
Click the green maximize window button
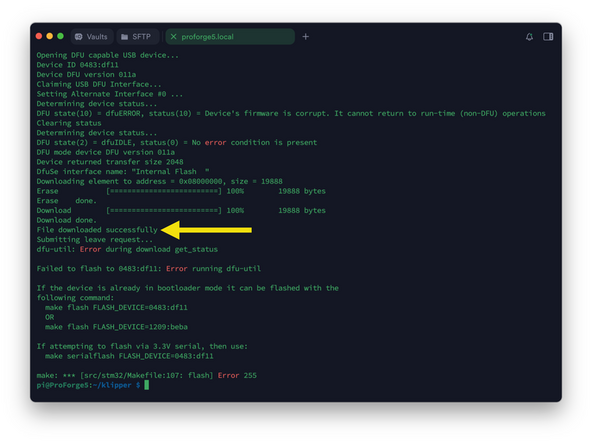click(60, 36)
